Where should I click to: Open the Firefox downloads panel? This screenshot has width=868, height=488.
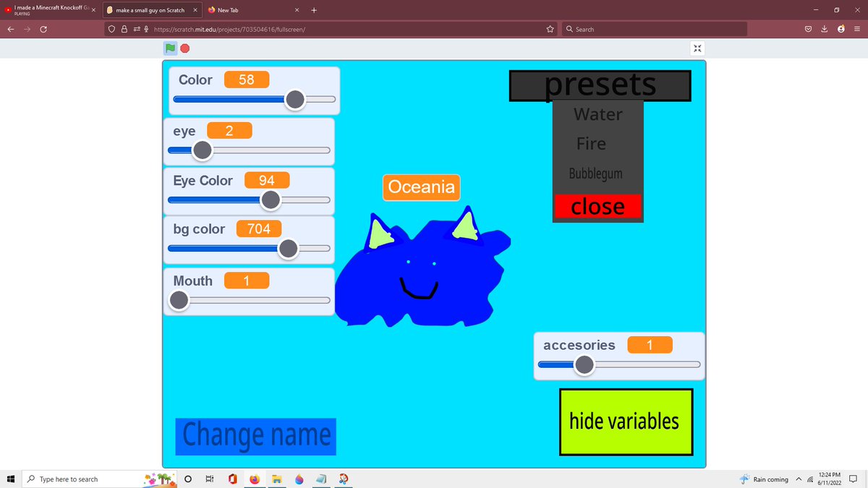[825, 29]
